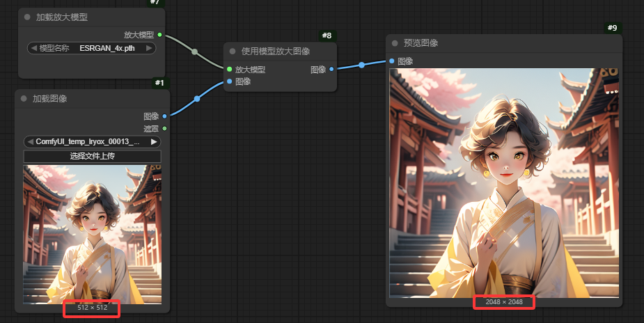Click the 遮罩 output port on the 加载图像 node

click(164, 128)
